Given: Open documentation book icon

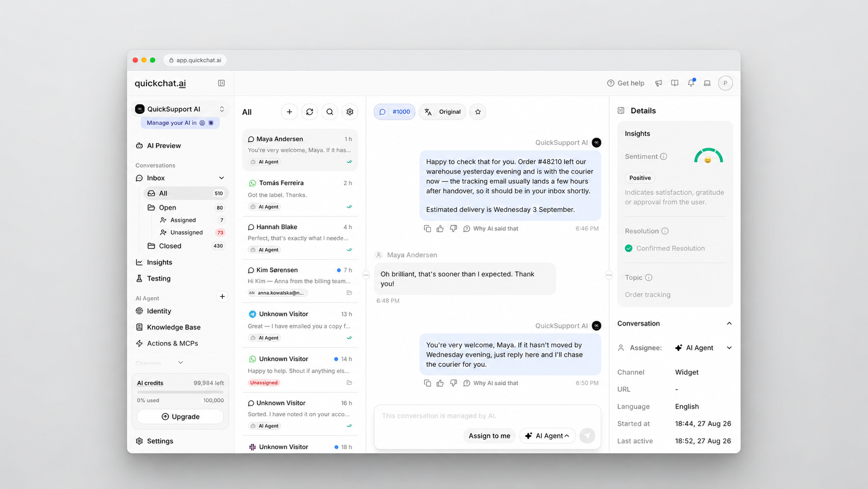Looking at the screenshot, I should [x=675, y=83].
